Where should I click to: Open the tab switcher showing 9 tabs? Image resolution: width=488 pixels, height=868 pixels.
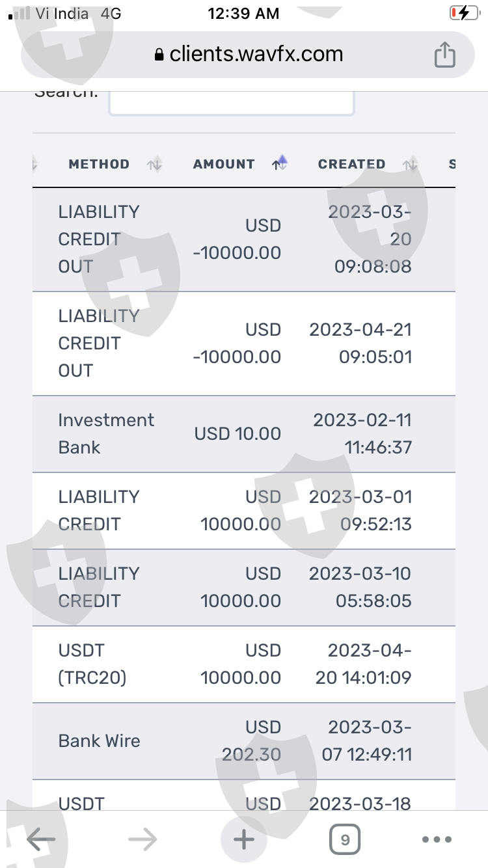345,839
